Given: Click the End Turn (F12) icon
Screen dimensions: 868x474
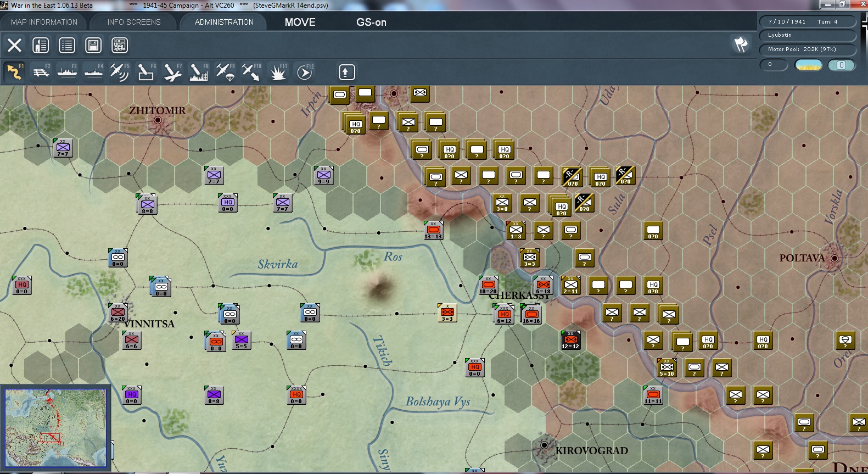Looking at the screenshot, I should [x=305, y=72].
